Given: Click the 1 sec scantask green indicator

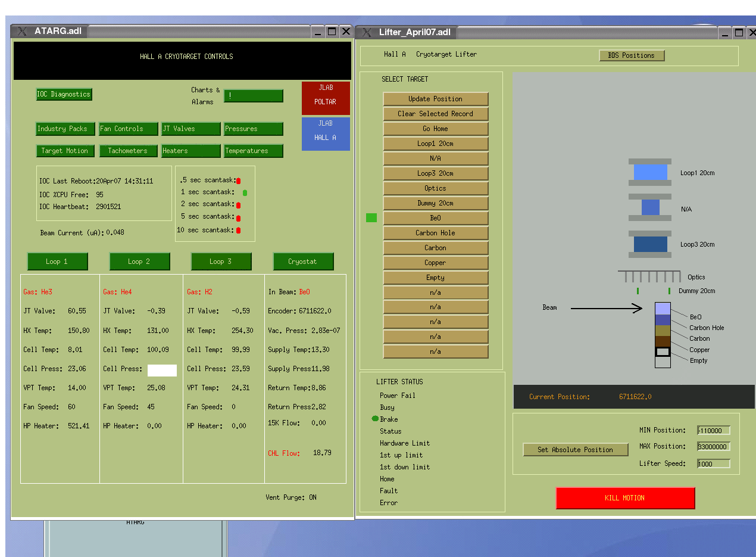Looking at the screenshot, I should point(245,193).
